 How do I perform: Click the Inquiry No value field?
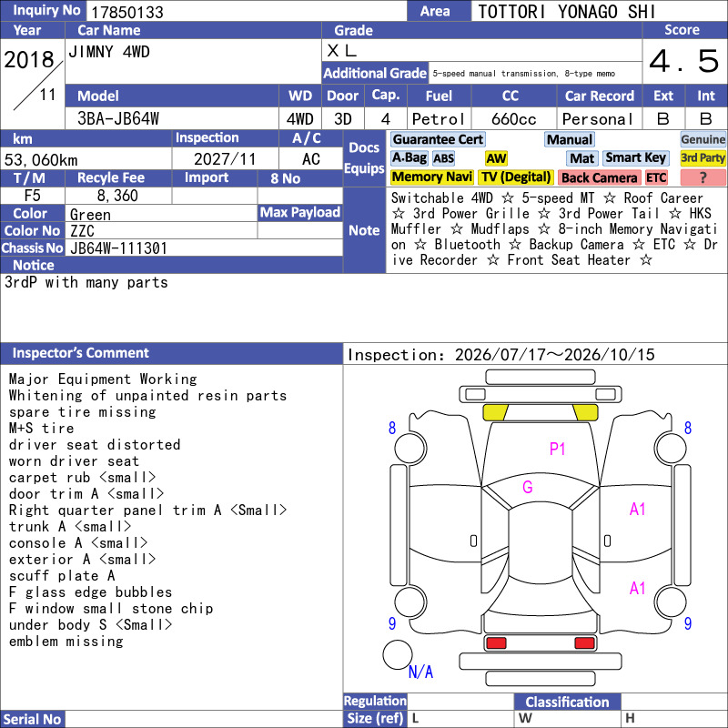pyautogui.click(x=247, y=12)
